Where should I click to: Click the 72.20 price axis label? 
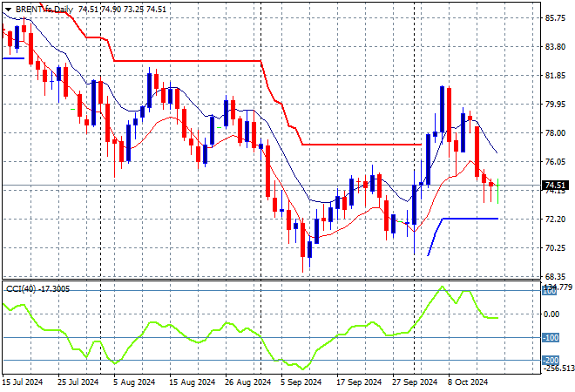(555, 220)
